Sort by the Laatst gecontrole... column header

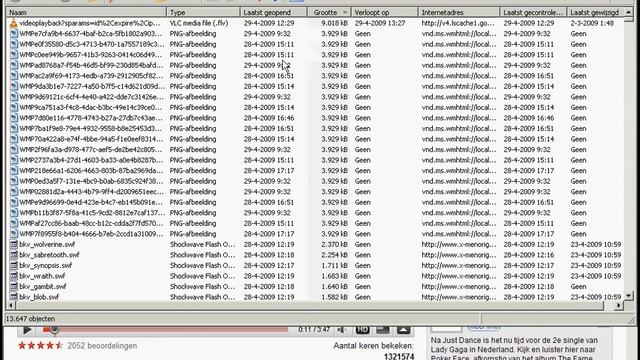click(x=533, y=13)
